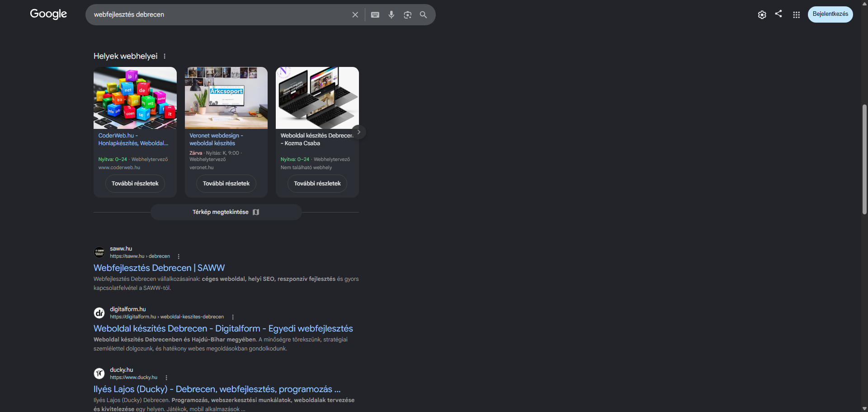This screenshot has width=868, height=412.
Task: Click the scrollbar down arrow
Action: pos(864,408)
